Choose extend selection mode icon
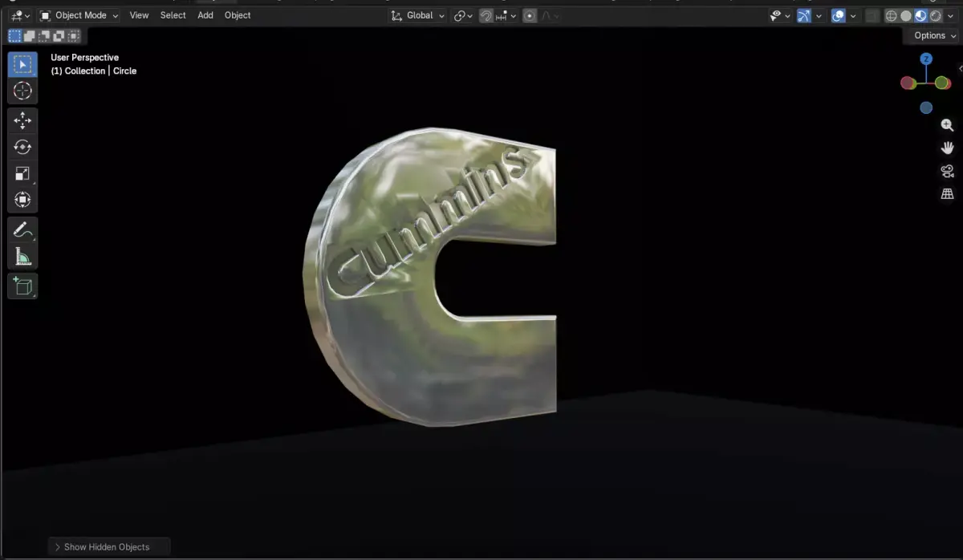Screen dimensions: 963x560 coord(30,35)
